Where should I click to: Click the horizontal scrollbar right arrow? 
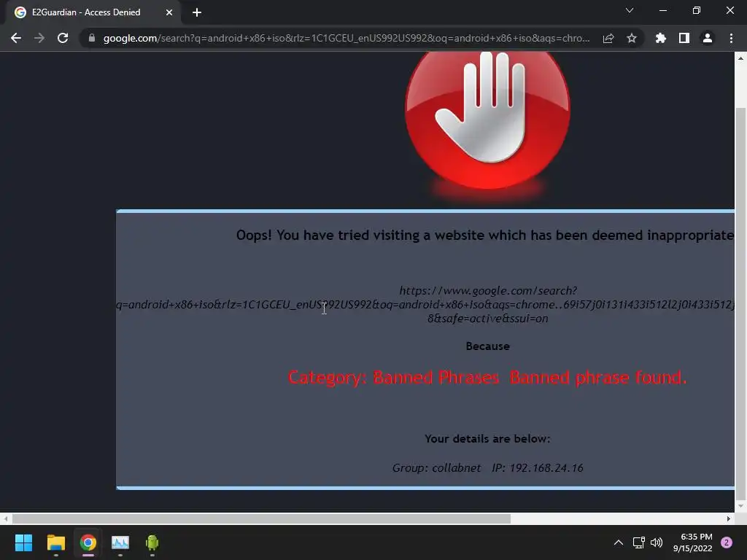(729, 518)
